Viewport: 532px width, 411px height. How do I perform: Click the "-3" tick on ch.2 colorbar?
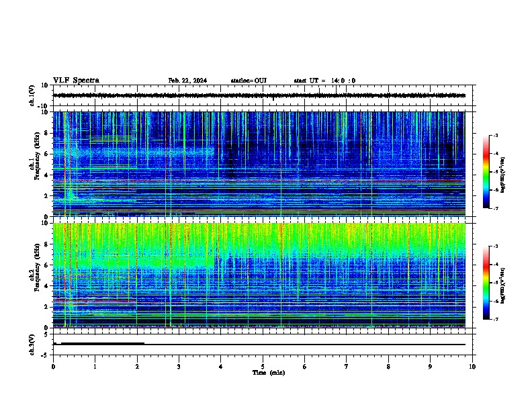pyautogui.click(x=495, y=246)
